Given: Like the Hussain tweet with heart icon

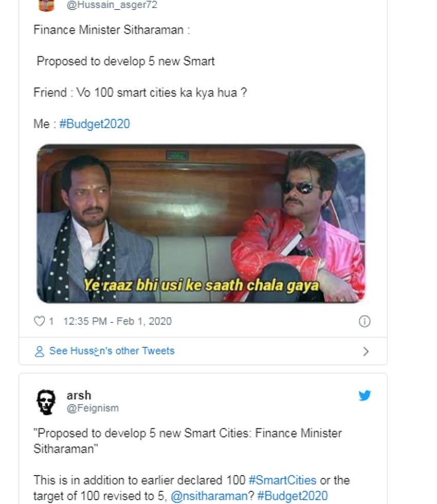Looking at the screenshot, I should point(39,321).
